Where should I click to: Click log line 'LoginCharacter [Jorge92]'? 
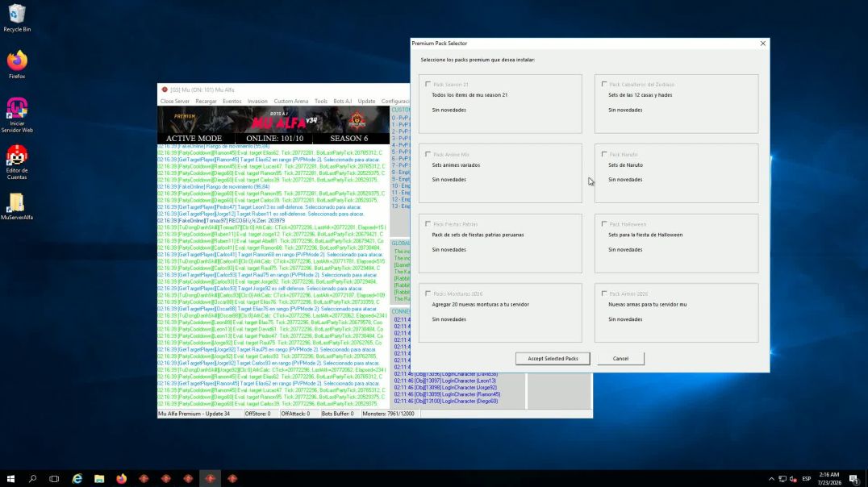pos(445,388)
